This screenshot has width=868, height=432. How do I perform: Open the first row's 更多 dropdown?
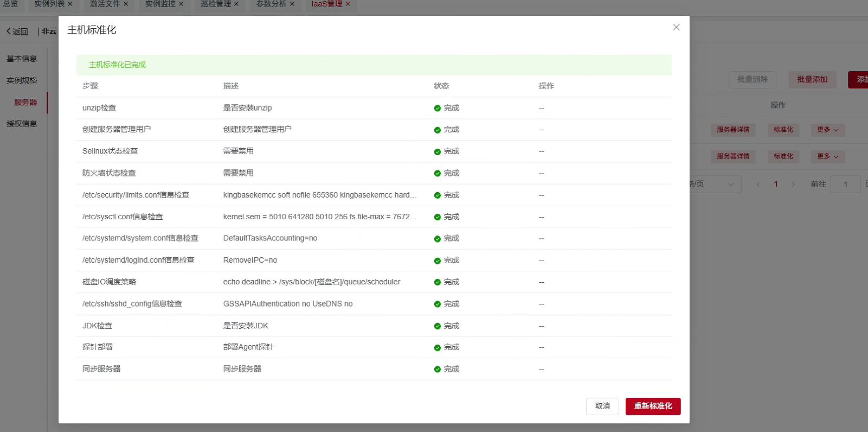click(827, 130)
